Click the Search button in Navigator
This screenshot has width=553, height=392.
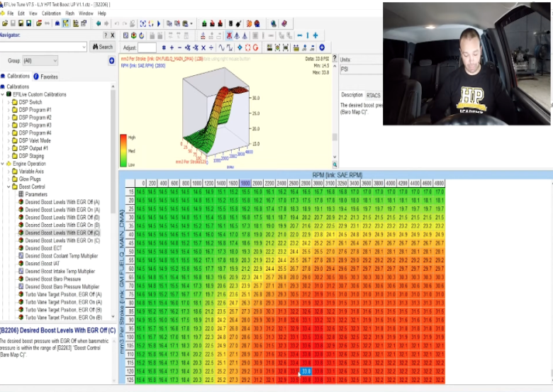pyautogui.click(x=102, y=47)
